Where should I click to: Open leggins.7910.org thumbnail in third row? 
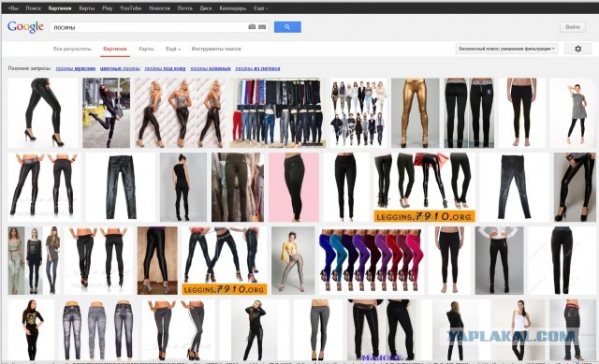click(x=225, y=260)
